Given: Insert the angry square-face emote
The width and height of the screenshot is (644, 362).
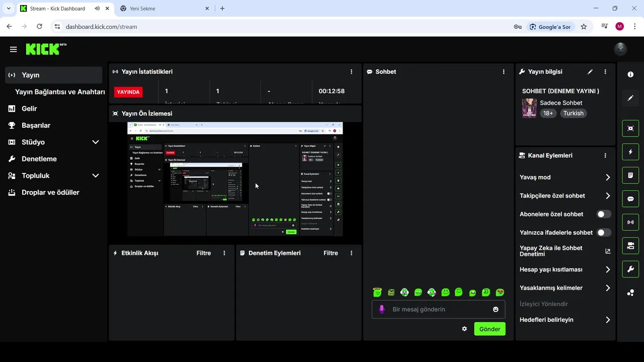Looking at the screenshot, I should [x=391, y=292].
